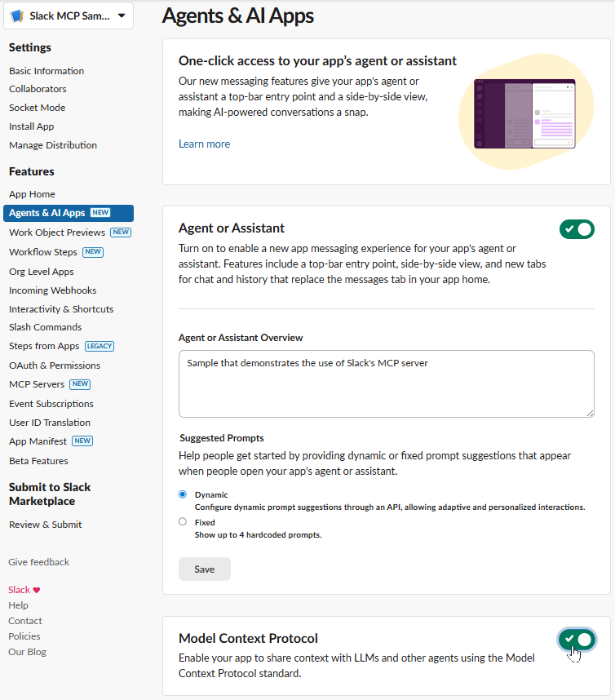Open Slash Commands feature page

[46, 327]
